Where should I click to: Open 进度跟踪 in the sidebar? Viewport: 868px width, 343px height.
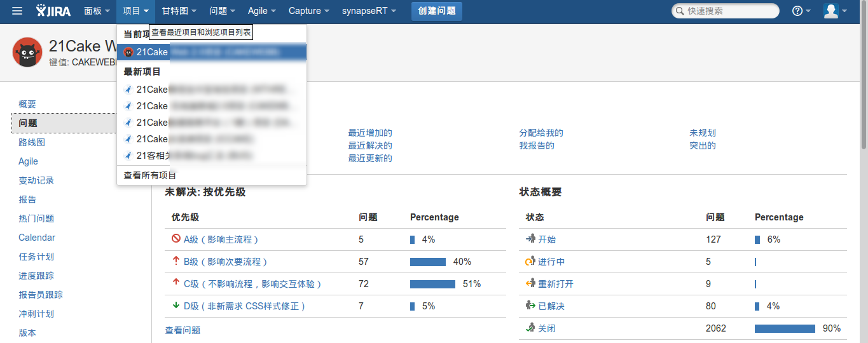pos(36,276)
